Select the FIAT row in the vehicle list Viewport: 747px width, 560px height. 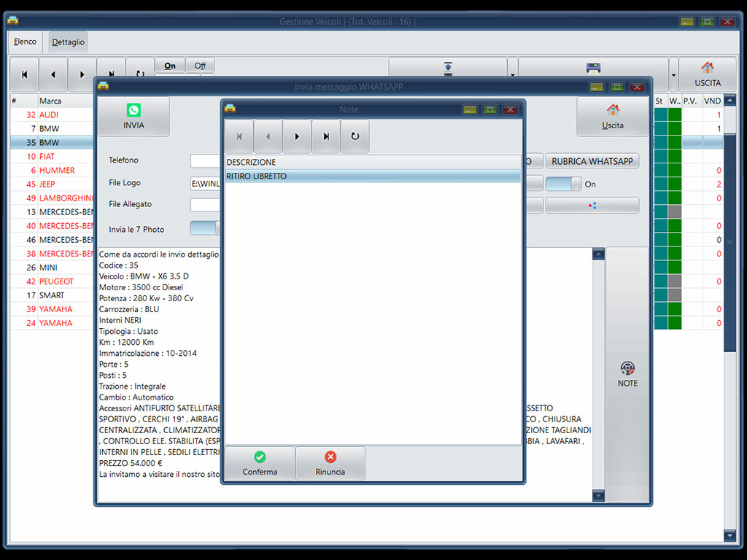click(53, 156)
